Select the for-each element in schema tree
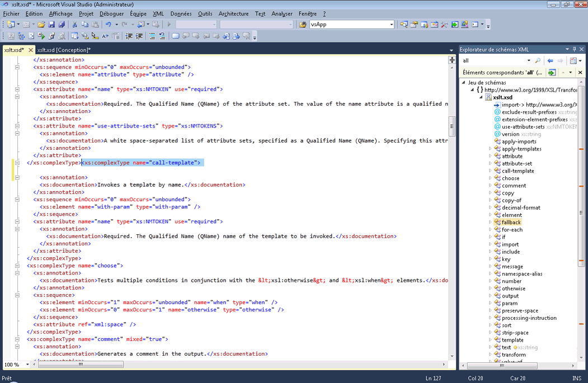The image size is (588, 383). (x=512, y=230)
